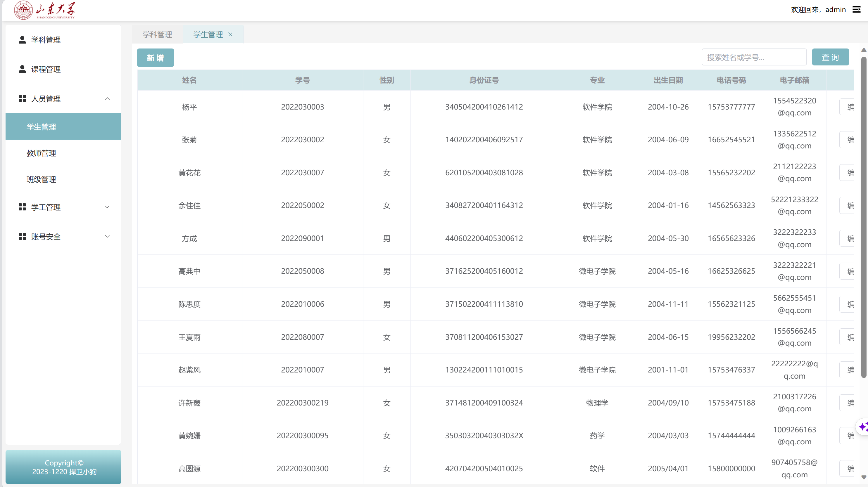
Task: Select 学生管理 in the sidebar submenu
Action: click(63, 126)
